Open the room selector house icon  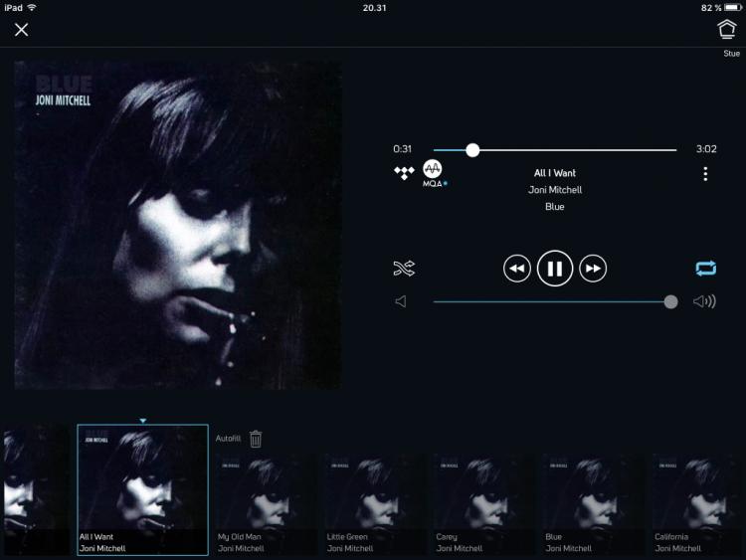[726, 30]
